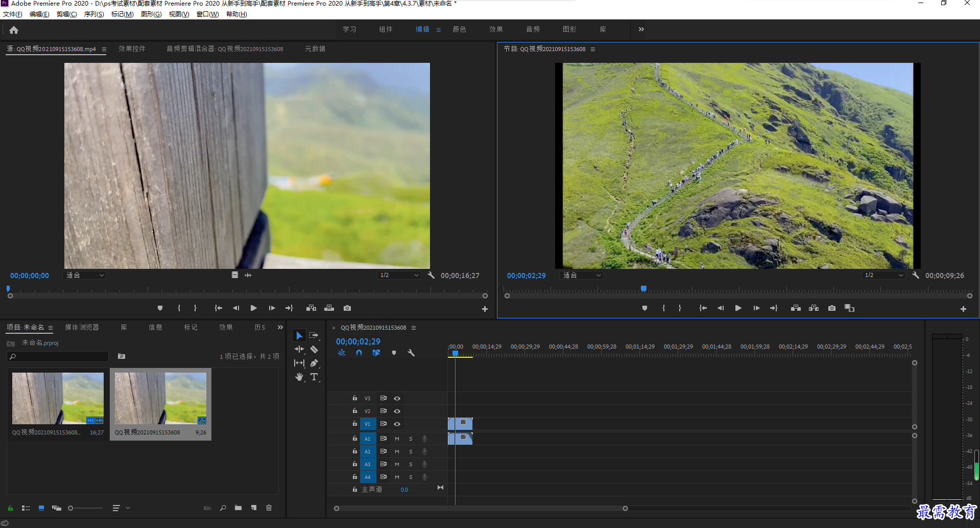Image resolution: width=980 pixels, height=528 pixels.
Task: Open the 序列(S) menu
Action: 94,14
